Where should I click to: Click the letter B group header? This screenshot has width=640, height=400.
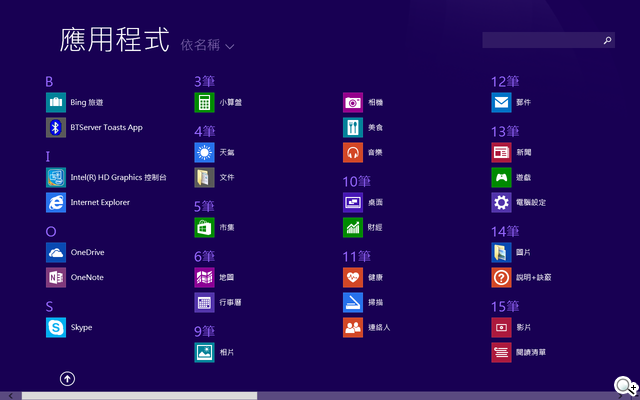49,80
